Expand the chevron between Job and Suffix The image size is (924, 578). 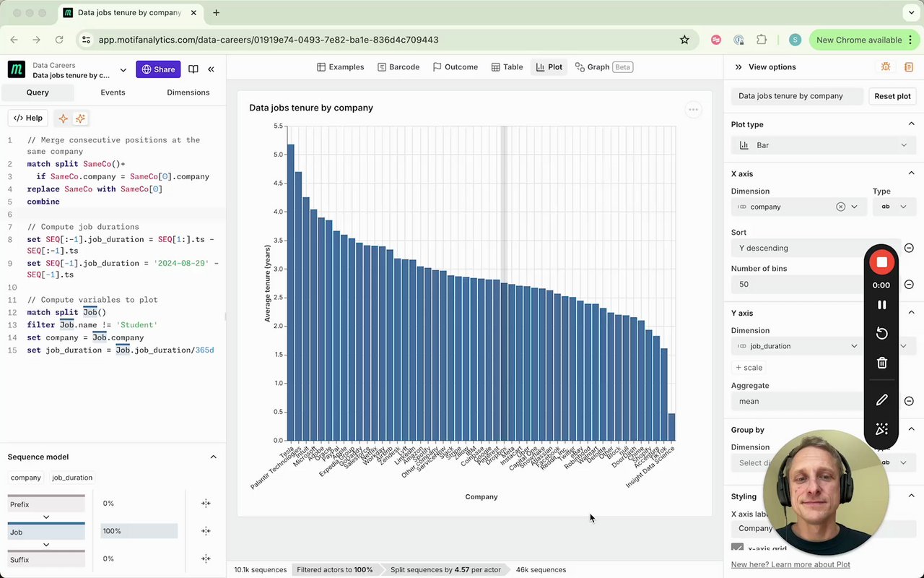click(x=46, y=545)
